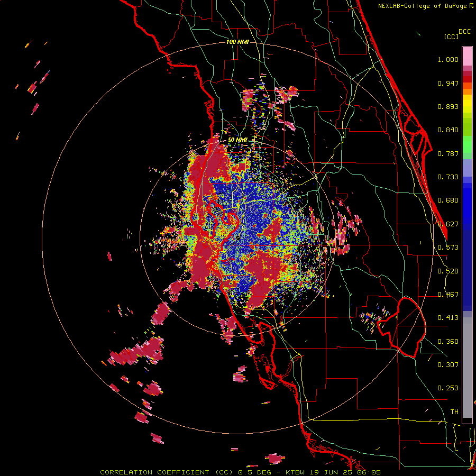Pick the light pink top color bar segment
This screenshot has height=476, width=476.
467,57
